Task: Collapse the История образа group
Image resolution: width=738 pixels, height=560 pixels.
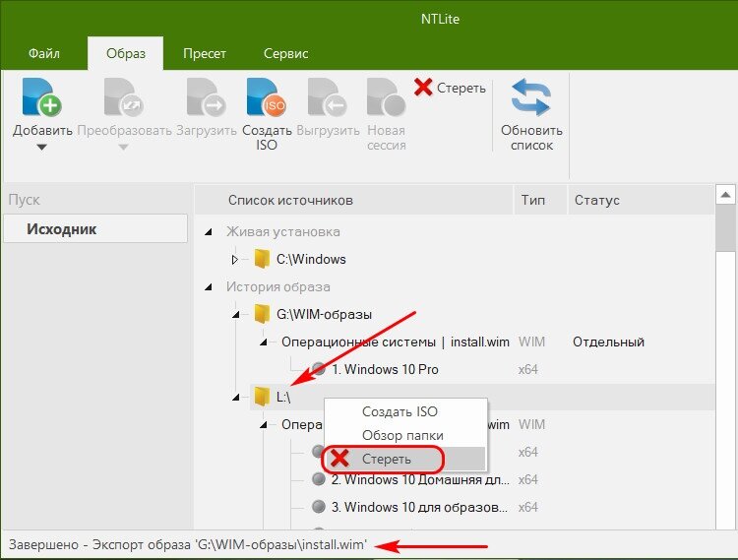Action: point(209,286)
